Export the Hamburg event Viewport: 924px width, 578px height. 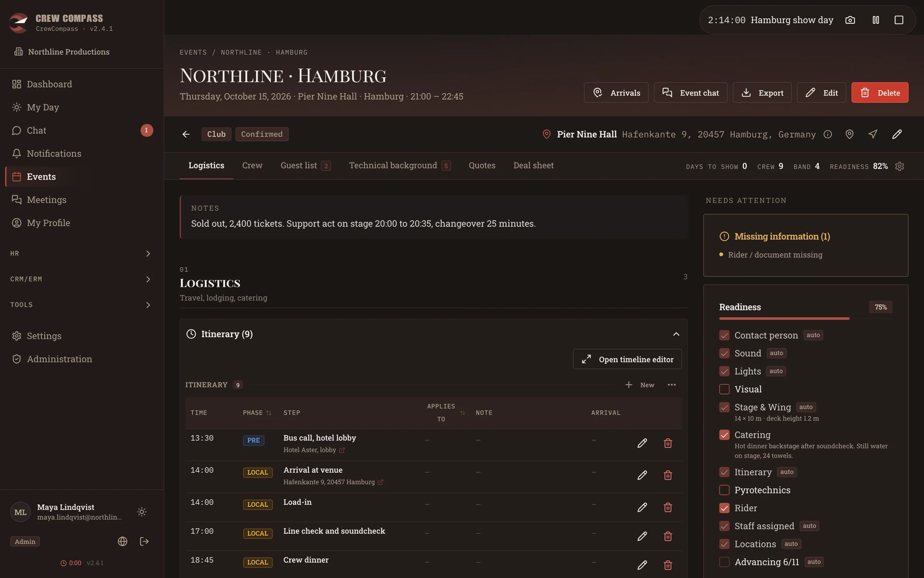(762, 92)
